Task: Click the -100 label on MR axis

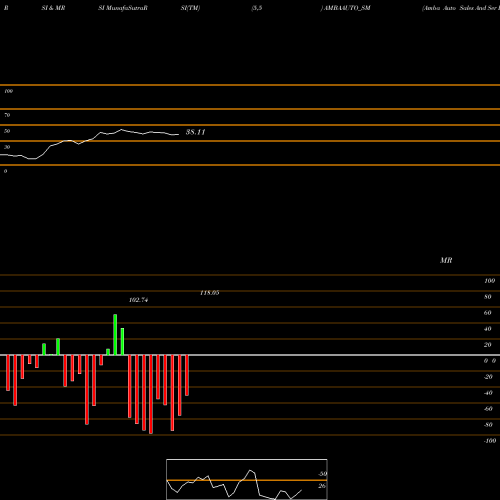Action: pos(490,441)
